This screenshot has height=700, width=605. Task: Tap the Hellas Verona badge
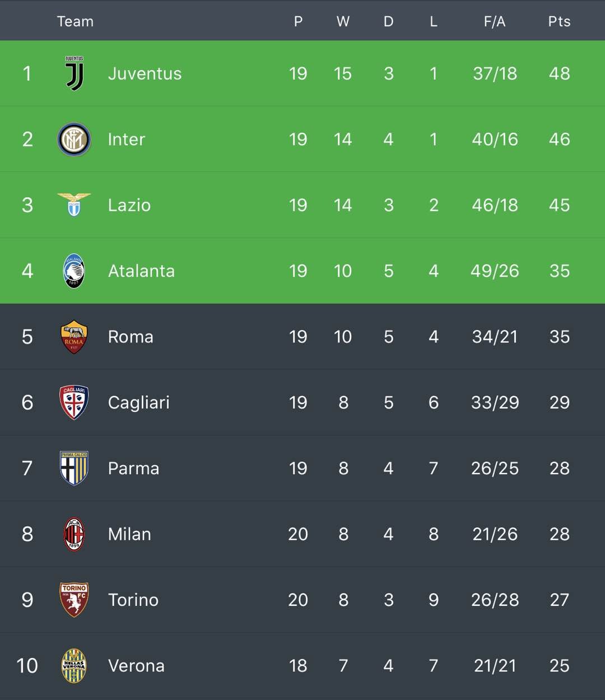(x=74, y=665)
